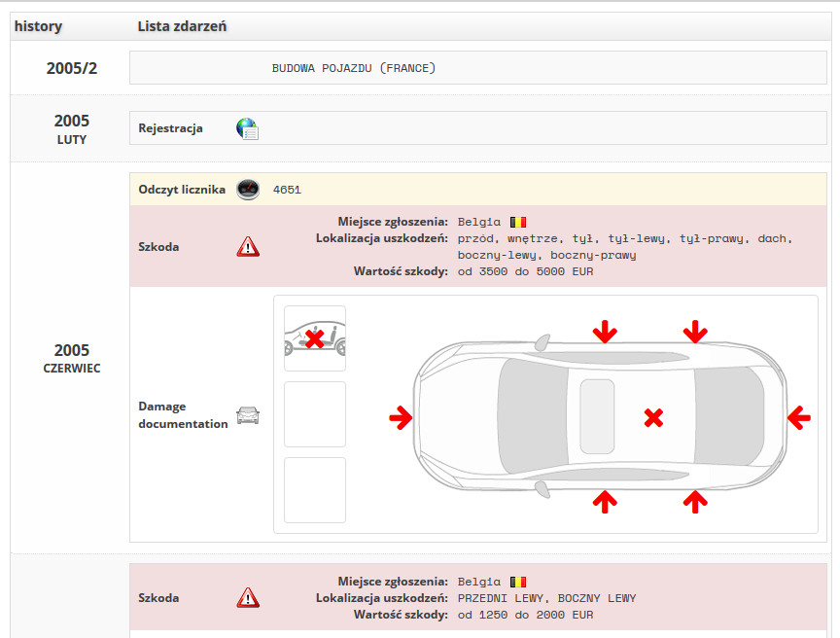Click the BUDOWA POJAZDU (FRANCE) entry
This screenshot has width=840, height=638.
(354, 68)
